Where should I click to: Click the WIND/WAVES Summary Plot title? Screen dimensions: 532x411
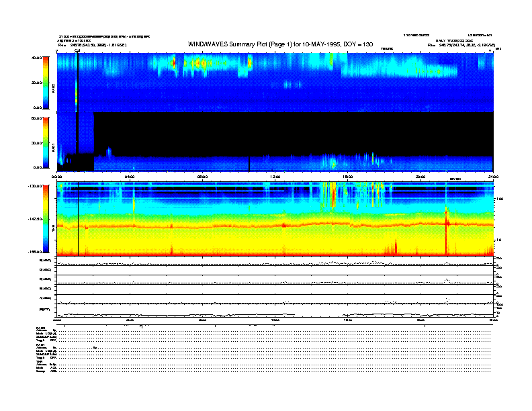pyautogui.click(x=280, y=44)
